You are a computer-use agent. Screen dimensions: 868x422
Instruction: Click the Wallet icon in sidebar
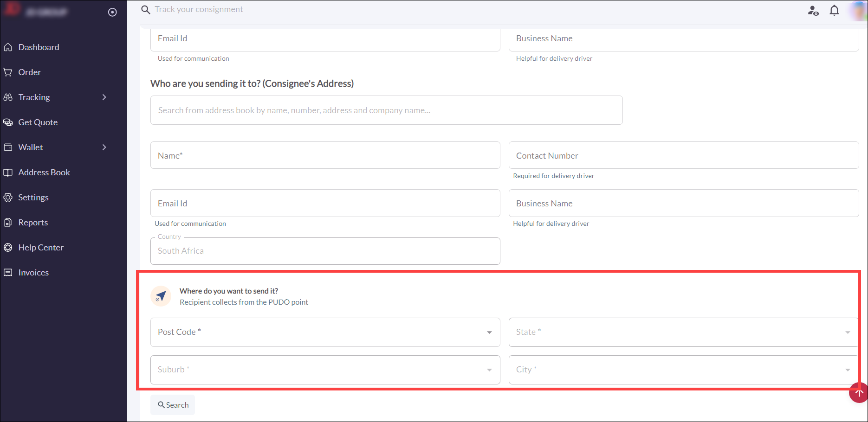click(8, 147)
